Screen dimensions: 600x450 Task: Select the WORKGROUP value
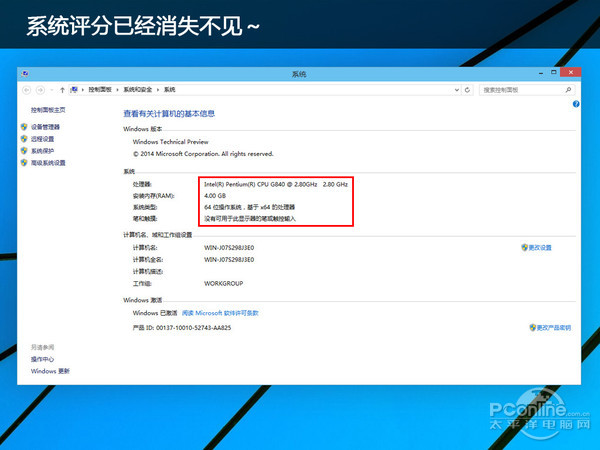point(223,284)
